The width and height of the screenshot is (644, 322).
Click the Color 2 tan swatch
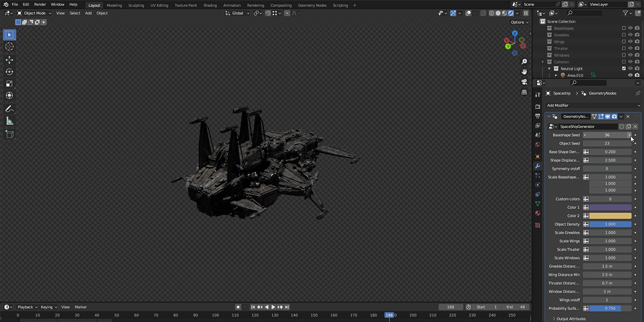click(610, 216)
